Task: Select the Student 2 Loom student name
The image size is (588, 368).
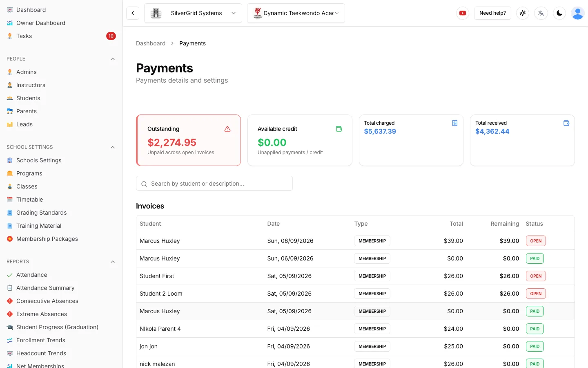Action: pyautogui.click(x=161, y=294)
